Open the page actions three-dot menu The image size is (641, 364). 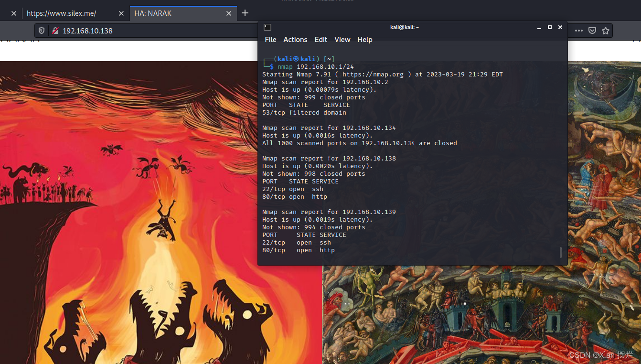point(579,31)
